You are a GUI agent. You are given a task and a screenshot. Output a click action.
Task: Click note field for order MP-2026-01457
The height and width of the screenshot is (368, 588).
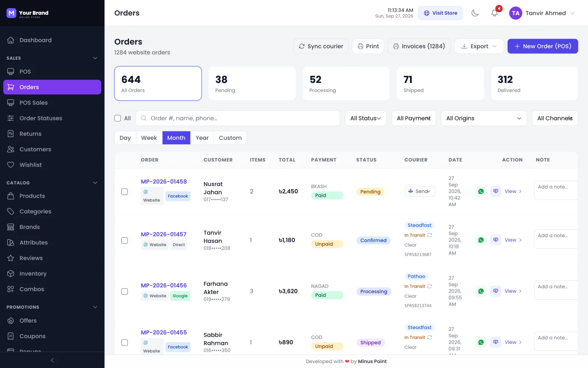pos(556,239)
